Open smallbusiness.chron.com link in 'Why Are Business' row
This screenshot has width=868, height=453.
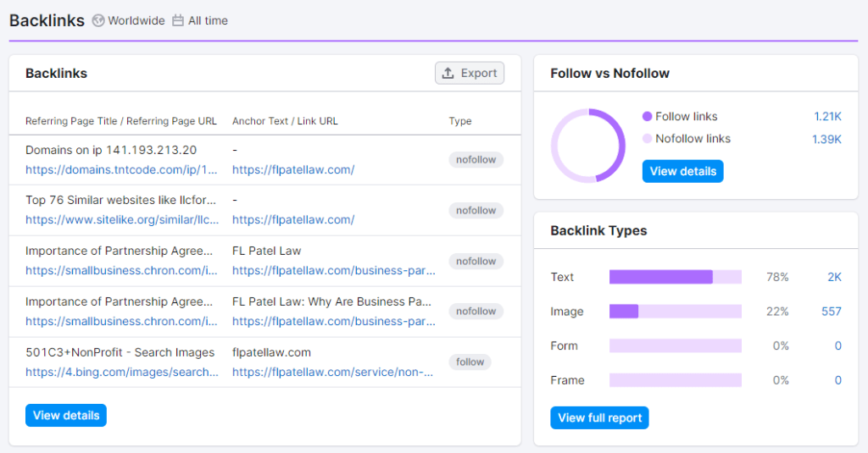point(121,322)
